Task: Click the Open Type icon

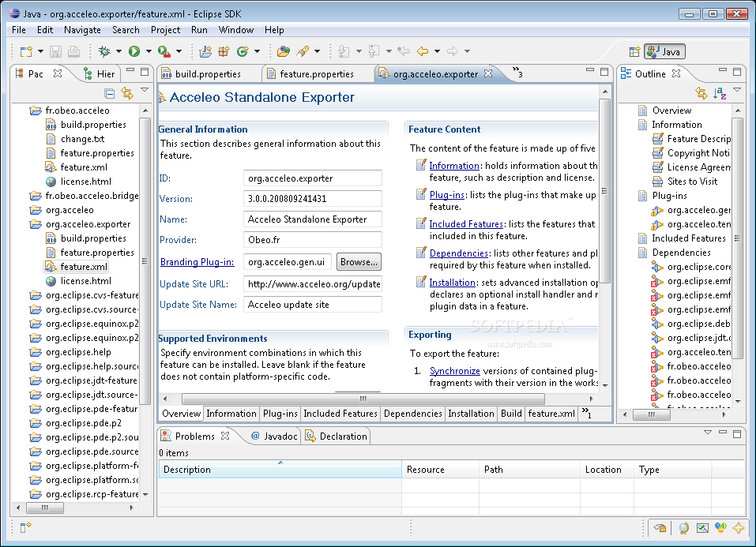Action: point(284,51)
